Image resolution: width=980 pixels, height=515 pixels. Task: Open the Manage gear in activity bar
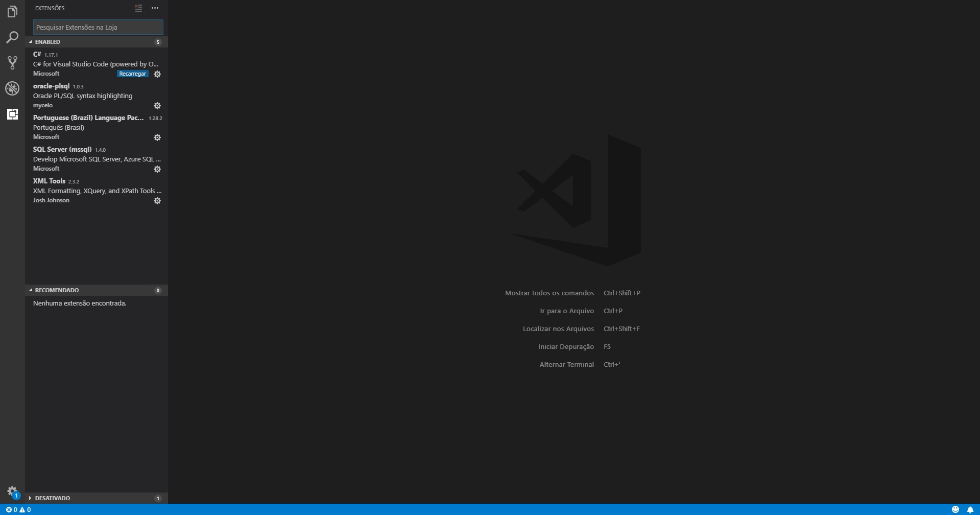(x=12, y=491)
